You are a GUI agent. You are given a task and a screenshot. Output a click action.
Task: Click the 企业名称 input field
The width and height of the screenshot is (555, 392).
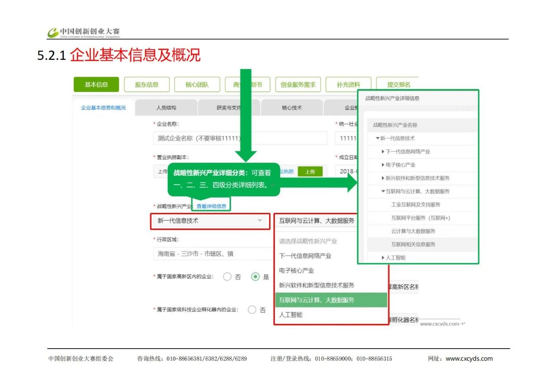coord(240,138)
